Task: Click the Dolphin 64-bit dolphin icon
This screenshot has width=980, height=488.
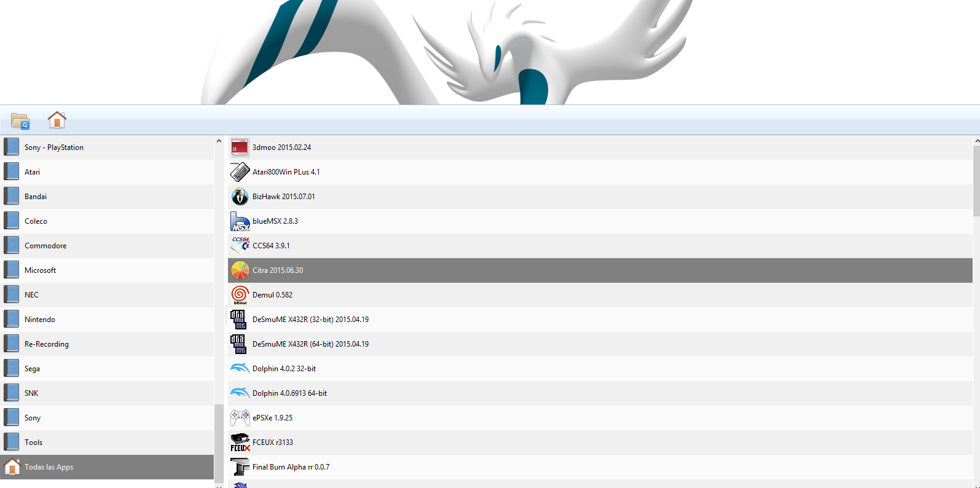Action: click(x=240, y=393)
